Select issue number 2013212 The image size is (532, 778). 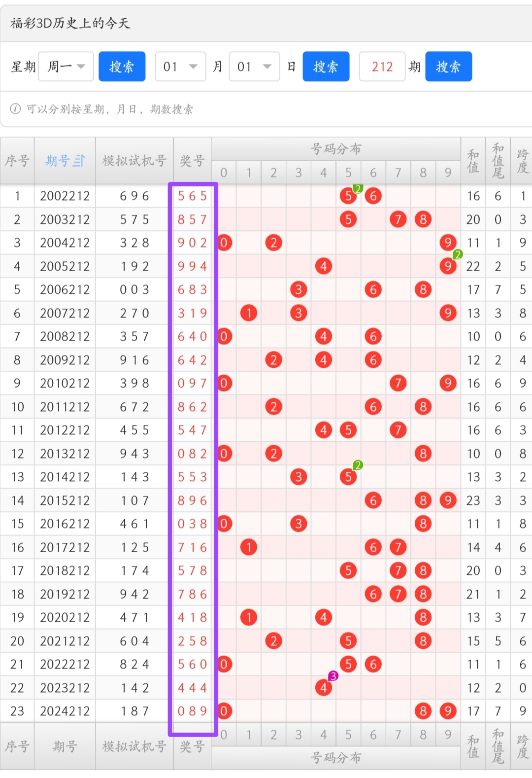pos(65,454)
